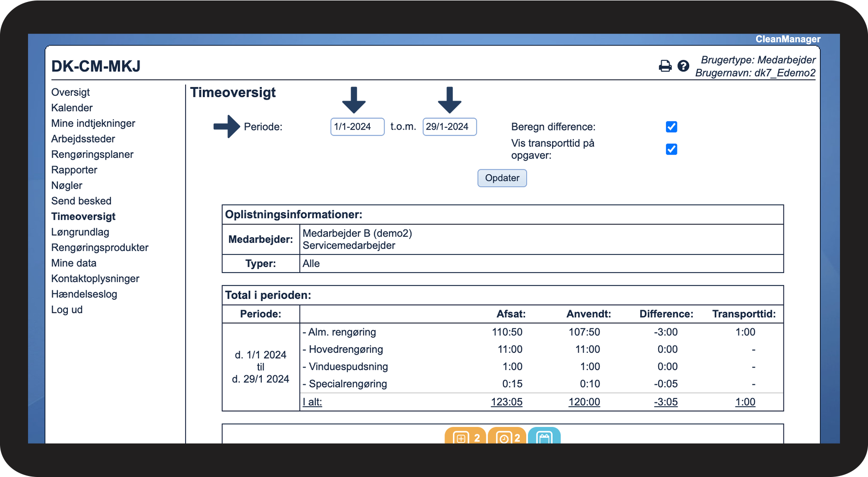868x477 pixels.
Task: Uncheck Vis transporttid på opgaver
Action: [672, 149]
